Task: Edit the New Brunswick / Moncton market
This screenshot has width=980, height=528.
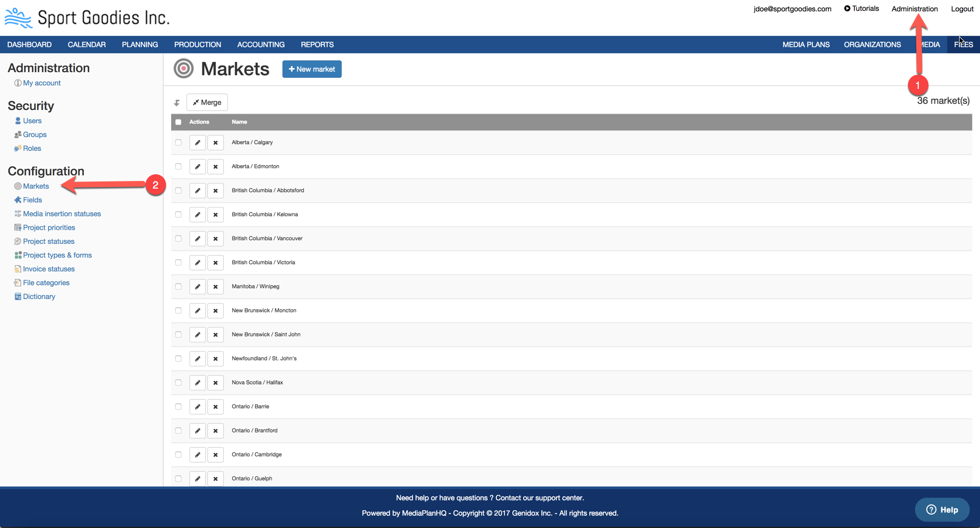Action: click(197, 311)
